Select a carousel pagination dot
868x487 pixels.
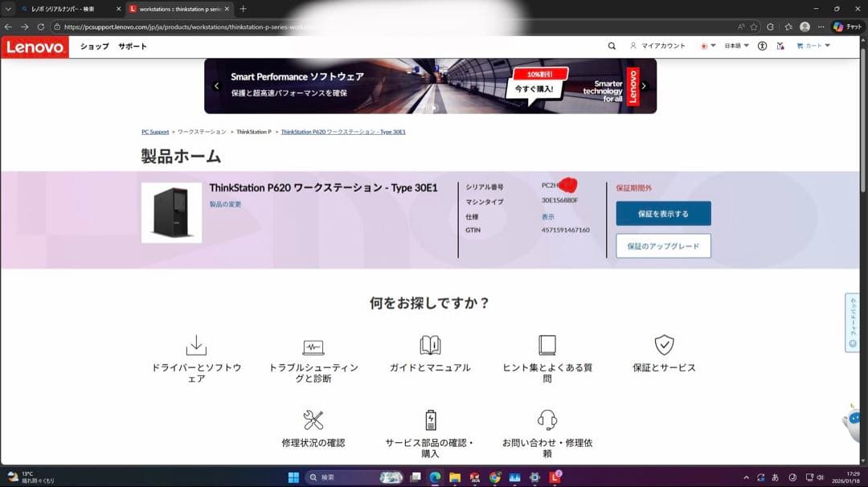click(x=431, y=107)
